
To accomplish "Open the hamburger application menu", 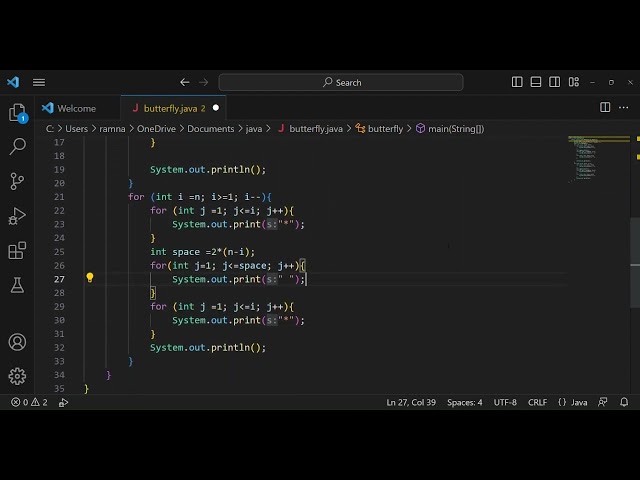I will click(39, 82).
